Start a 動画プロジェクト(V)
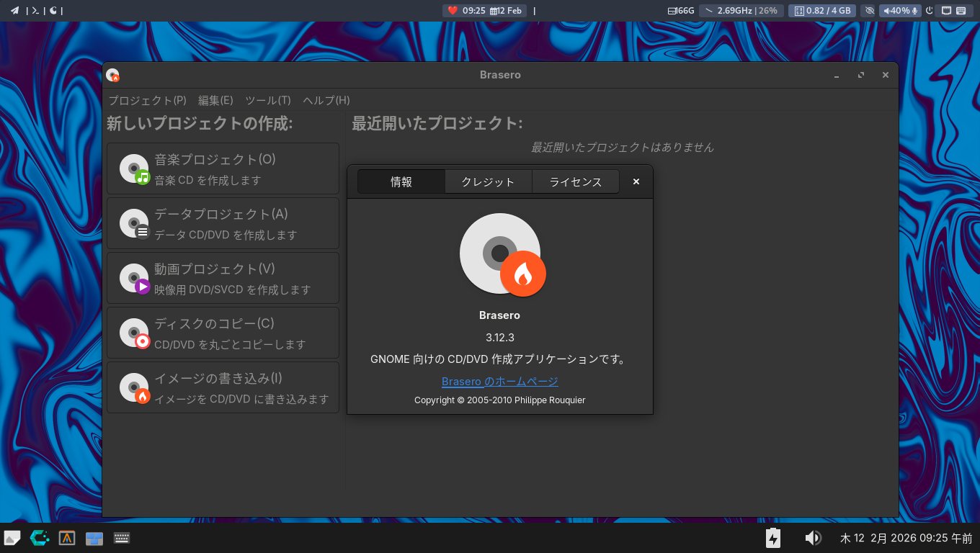The image size is (980, 553). tap(223, 278)
